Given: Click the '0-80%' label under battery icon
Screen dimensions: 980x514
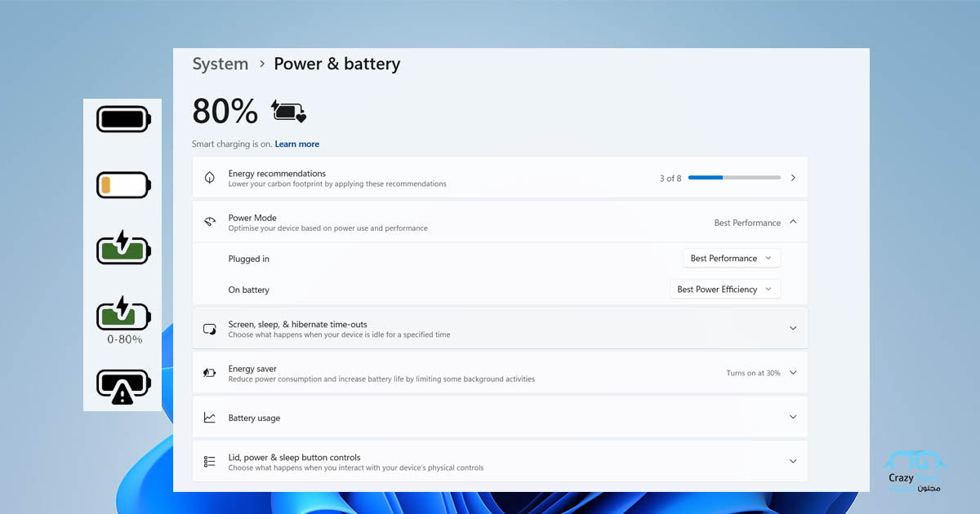Looking at the screenshot, I should point(124,339).
